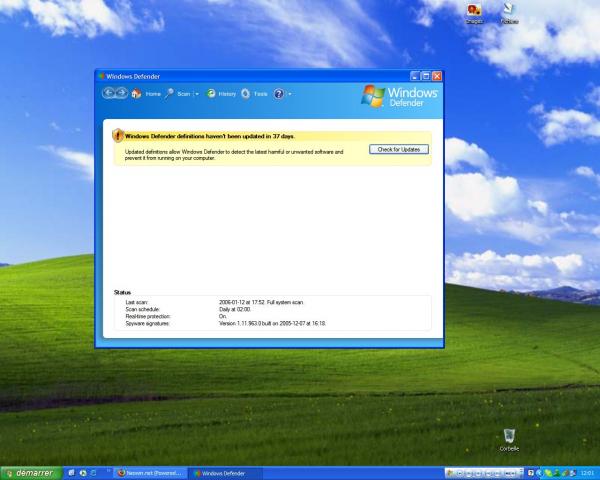Click the Check for Updates button
600x480 pixels.
pos(399,149)
